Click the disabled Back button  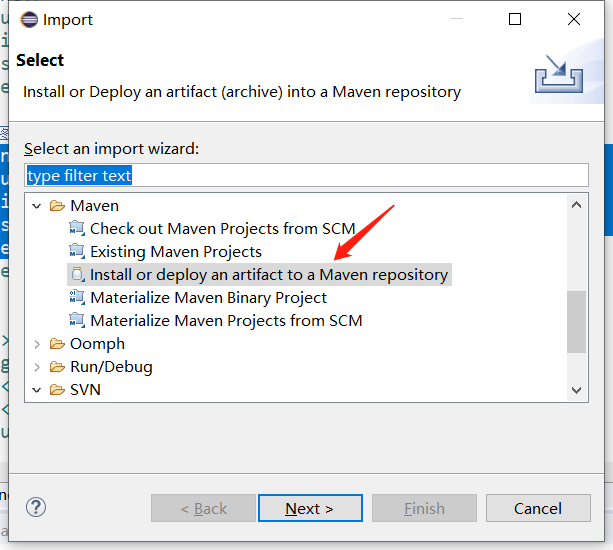[x=203, y=508]
